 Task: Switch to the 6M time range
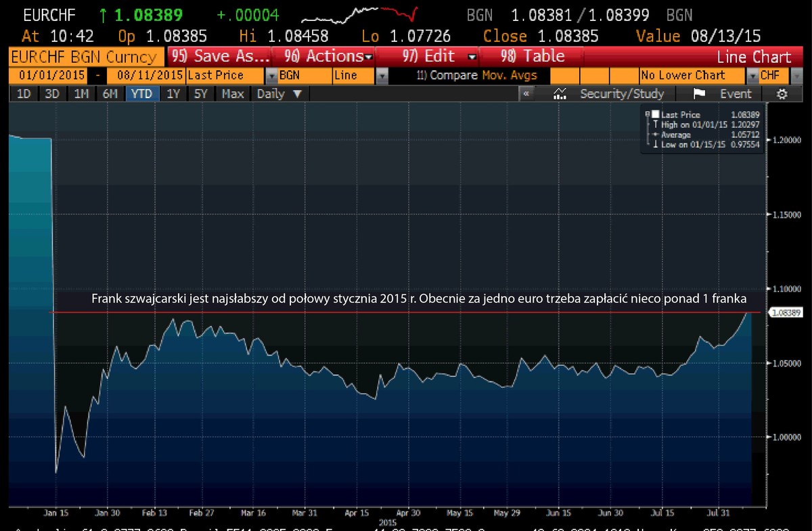(110, 94)
